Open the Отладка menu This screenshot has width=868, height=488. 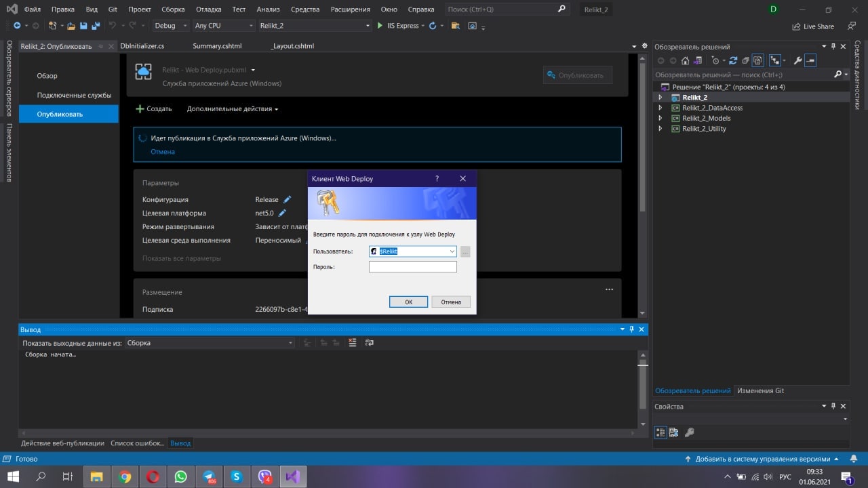pyautogui.click(x=208, y=9)
